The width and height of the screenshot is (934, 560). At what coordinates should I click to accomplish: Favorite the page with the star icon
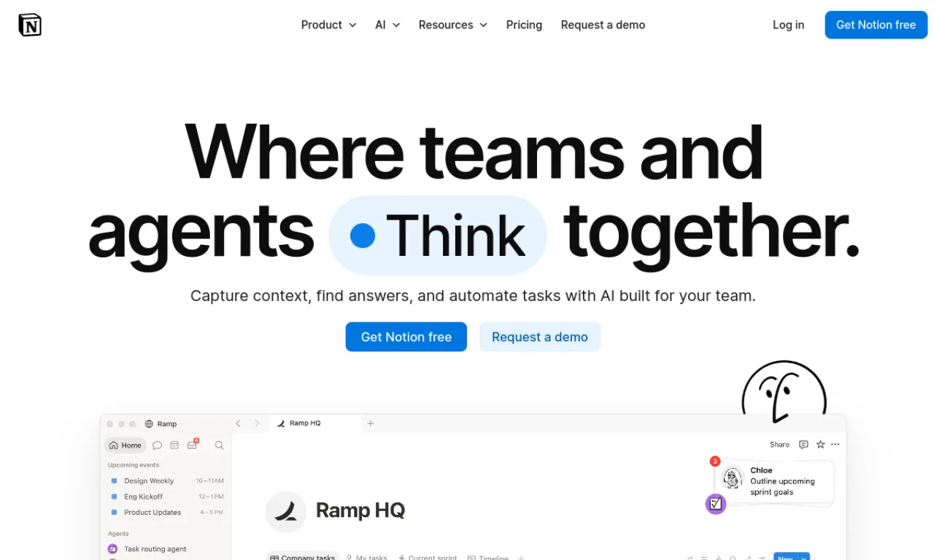tap(820, 445)
